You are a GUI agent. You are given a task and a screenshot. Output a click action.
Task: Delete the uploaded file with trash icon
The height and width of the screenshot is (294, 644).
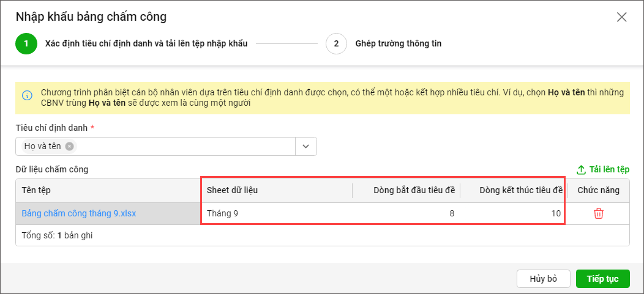(599, 213)
